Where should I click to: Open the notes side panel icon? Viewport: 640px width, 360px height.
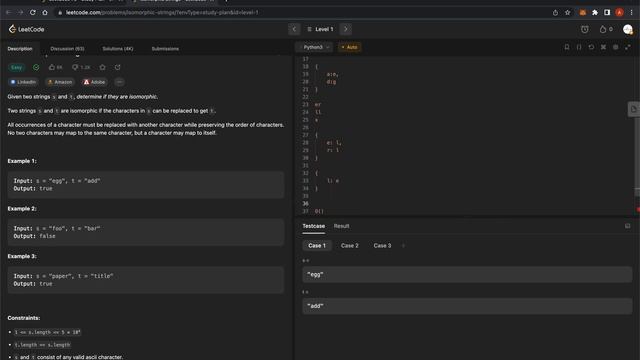tap(633, 109)
